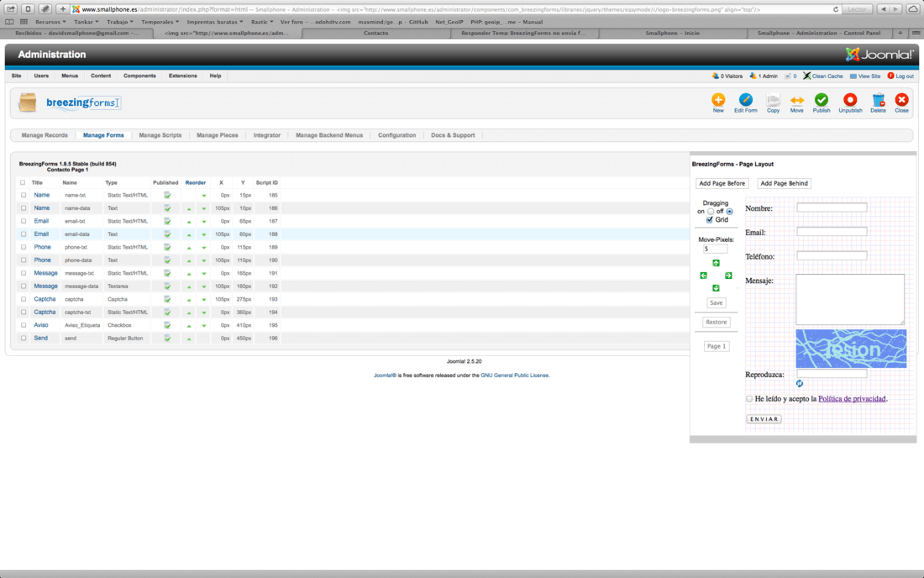Check the privacy policy acceptance checkbox
This screenshot has width=924, height=578.
[749, 399]
